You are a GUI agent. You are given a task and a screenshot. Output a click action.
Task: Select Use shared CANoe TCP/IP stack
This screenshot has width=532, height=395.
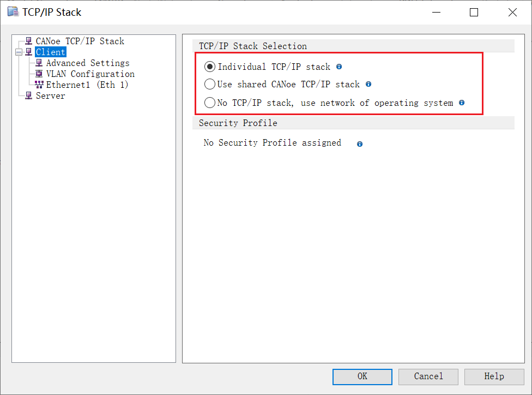pos(210,84)
